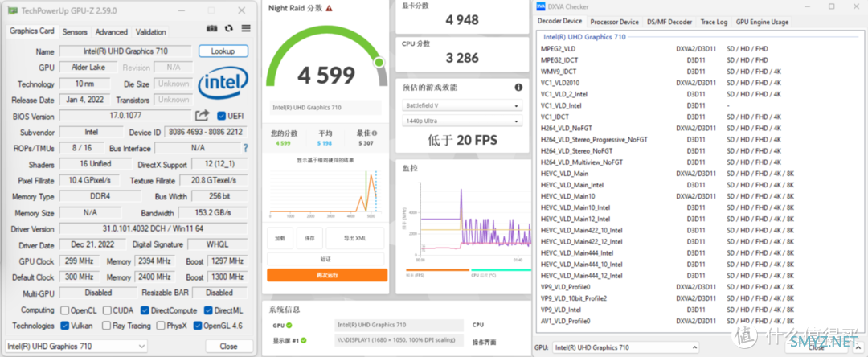
Task: Click the 验证 button
Action: click(x=325, y=259)
